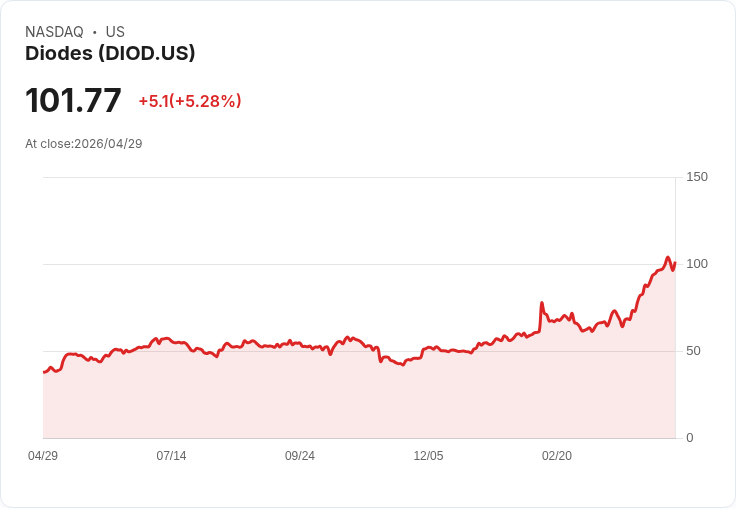Select the 50 y-axis label
The width and height of the screenshot is (736, 508).
[x=693, y=351]
